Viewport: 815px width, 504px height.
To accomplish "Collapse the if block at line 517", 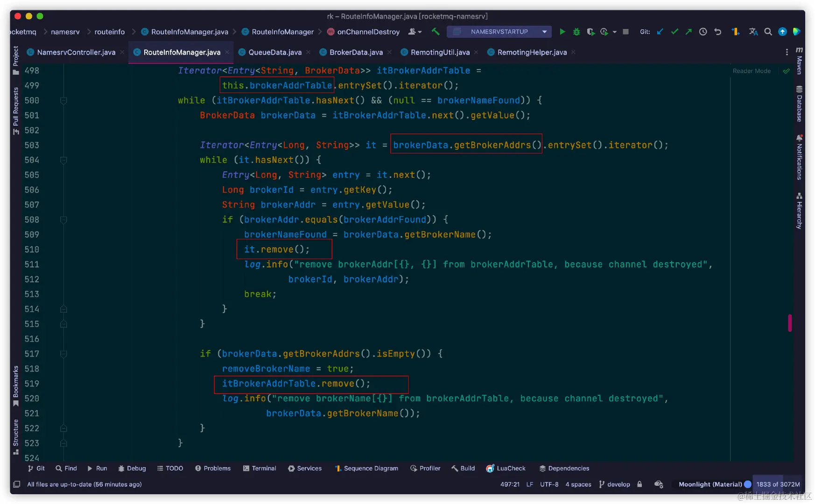I will [x=63, y=354].
